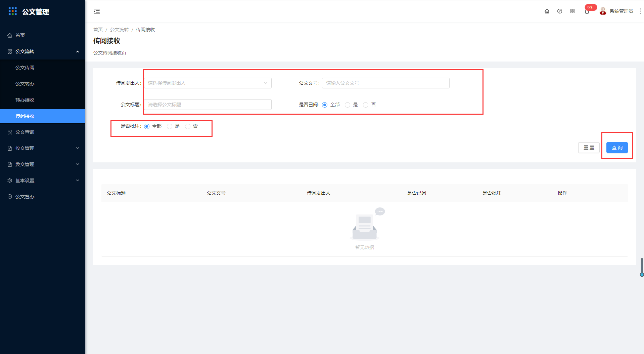Click the 公文流转 document icon in sidebar
Viewport: 644px width, 354px height.
tap(10, 51)
